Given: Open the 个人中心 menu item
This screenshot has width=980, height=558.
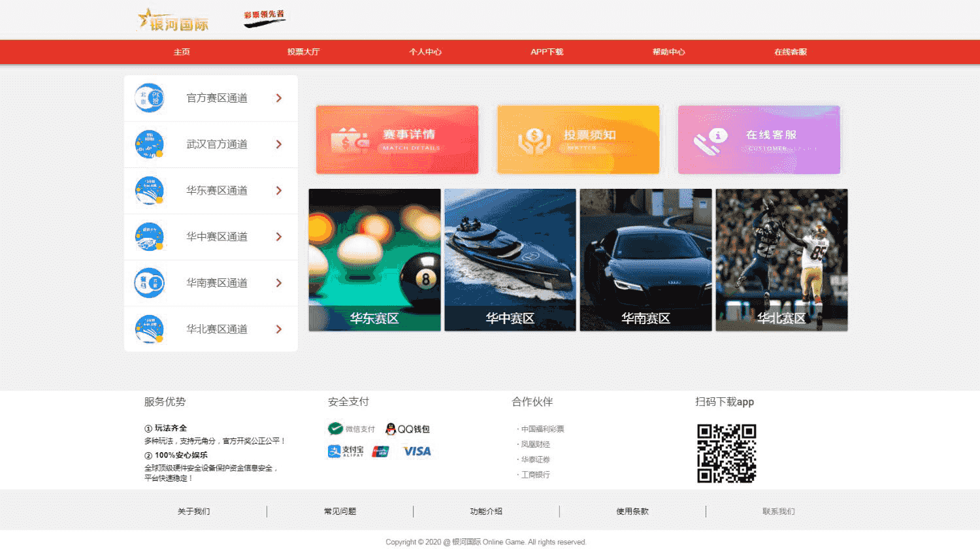Looking at the screenshot, I should (425, 52).
